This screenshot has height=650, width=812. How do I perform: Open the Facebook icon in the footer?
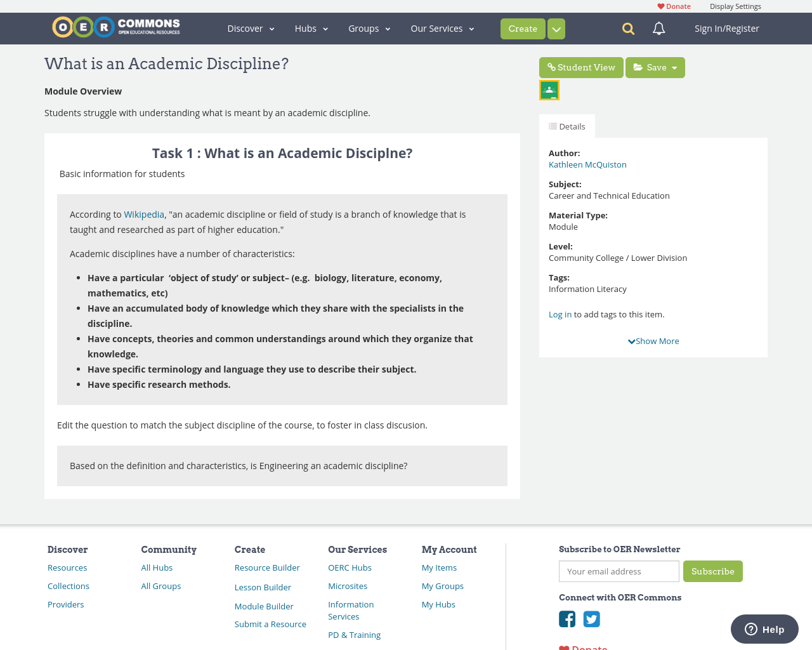[566, 618]
